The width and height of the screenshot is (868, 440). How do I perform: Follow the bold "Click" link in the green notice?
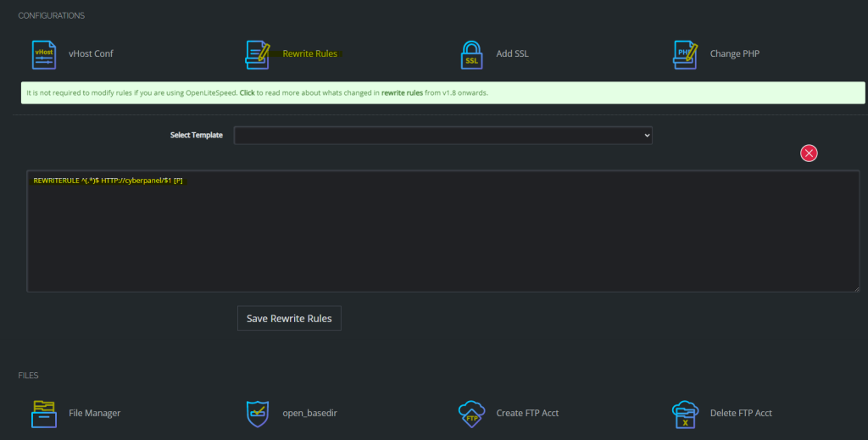[248, 92]
